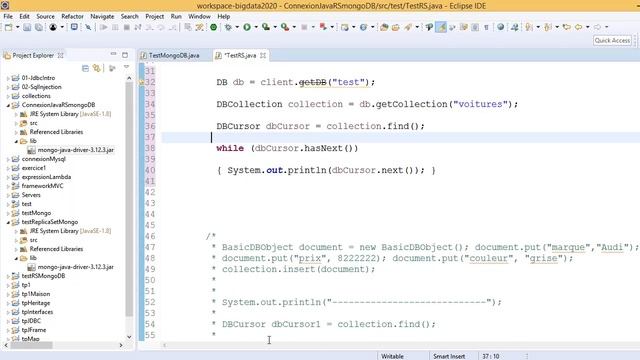
Task: Toggle Show Whitespace Characters paragraph icon
Action: (x=486, y=27)
